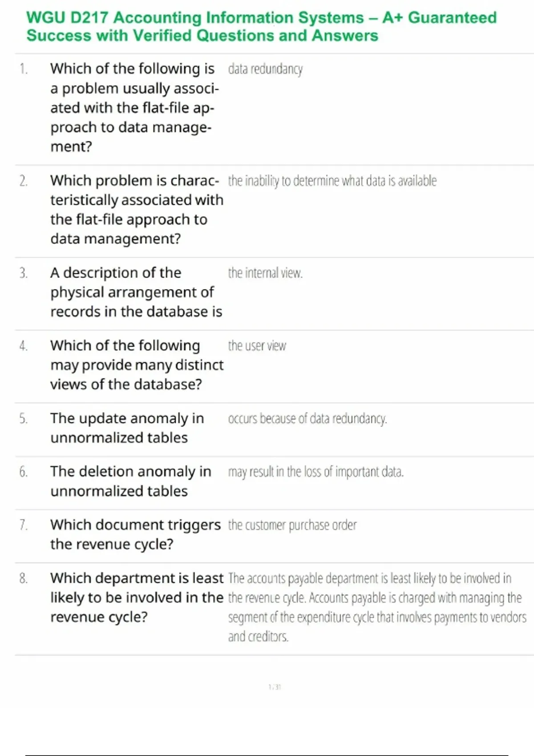Select the question about many distinct database views
The height and width of the screenshot is (756, 534).
pyautogui.click(x=137, y=365)
